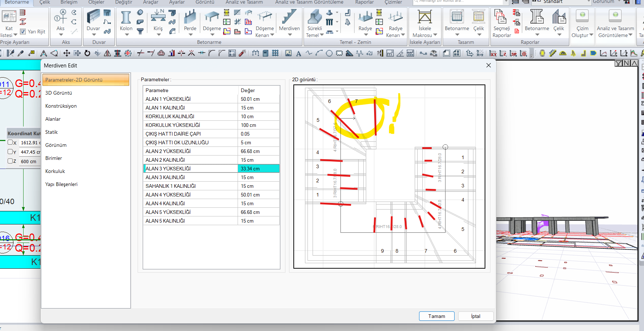Click the Radye raft foundation icon
This screenshot has width=644, height=331.
(x=365, y=17)
